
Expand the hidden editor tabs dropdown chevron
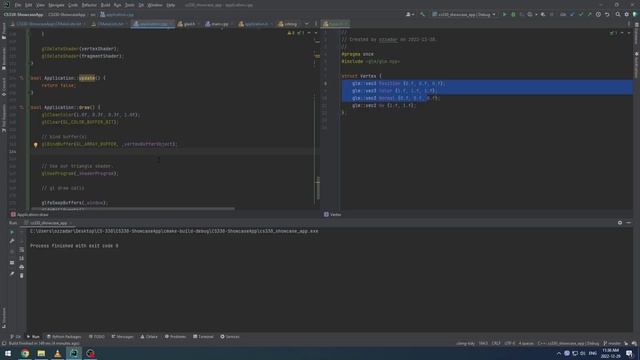[x=307, y=24]
